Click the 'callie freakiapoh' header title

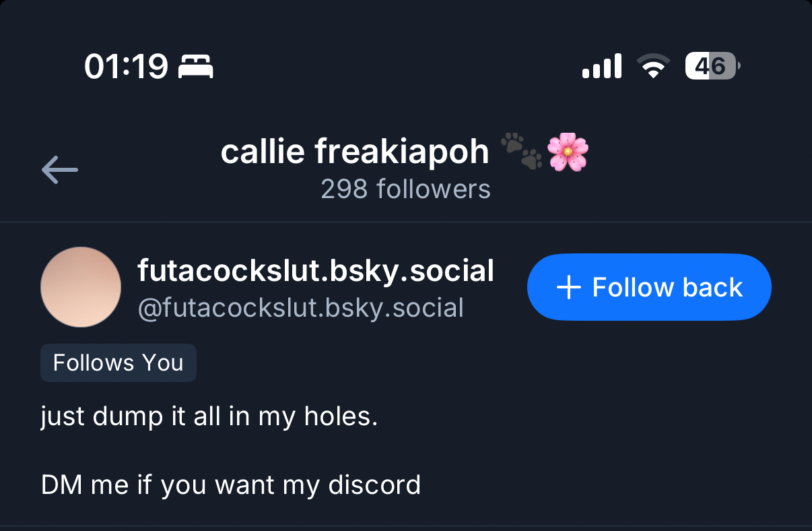[355, 152]
